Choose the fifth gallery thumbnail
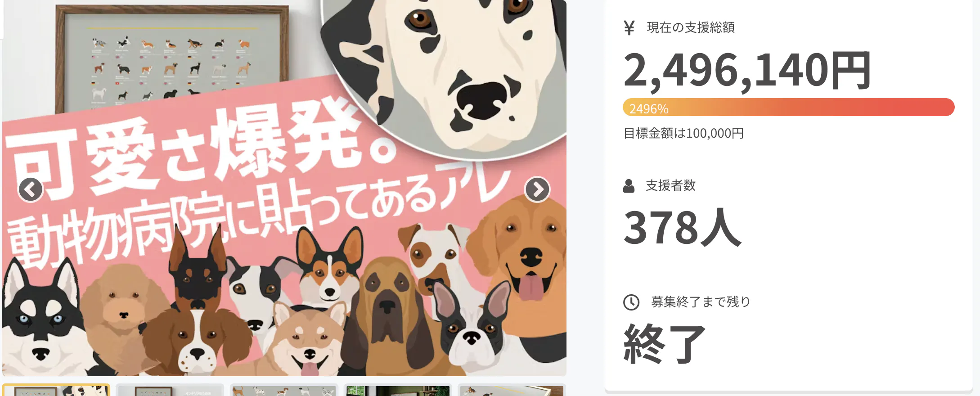Viewport: 980px width, 396px height. coord(512,390)
